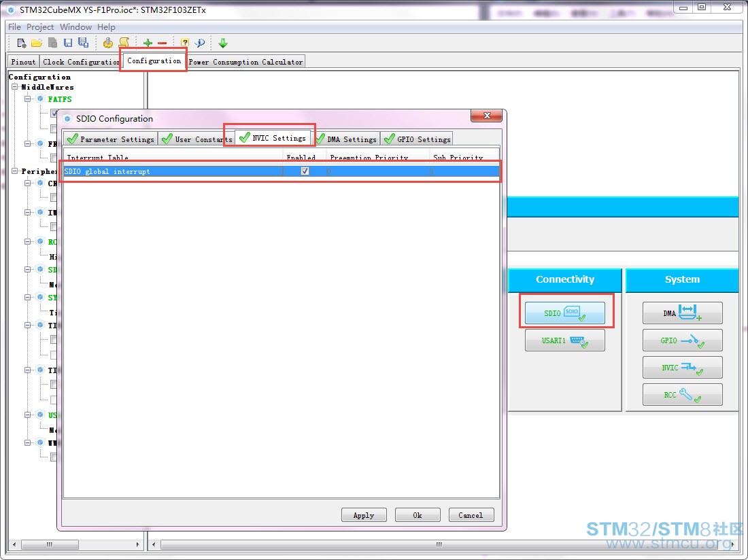748x560 pixels.
Task: Switch to DMA Settings tab
Action: point(346,139)
